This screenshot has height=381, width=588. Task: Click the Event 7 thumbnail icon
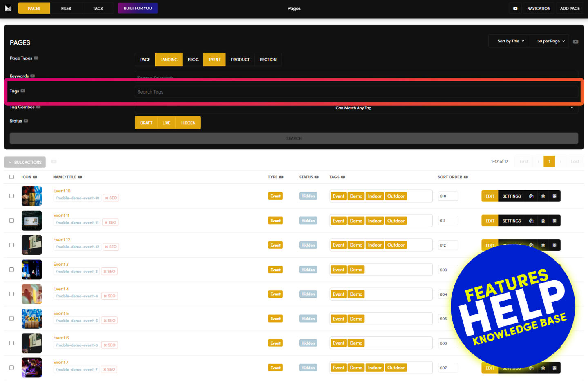tap(31, 368)
